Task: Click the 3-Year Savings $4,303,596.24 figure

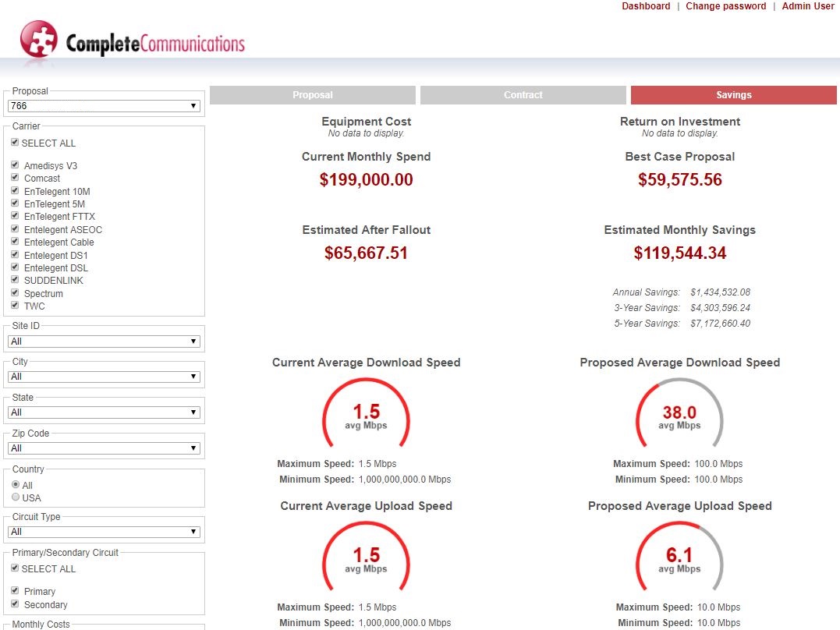Action: pyautogui.click(x=720, y=308)
